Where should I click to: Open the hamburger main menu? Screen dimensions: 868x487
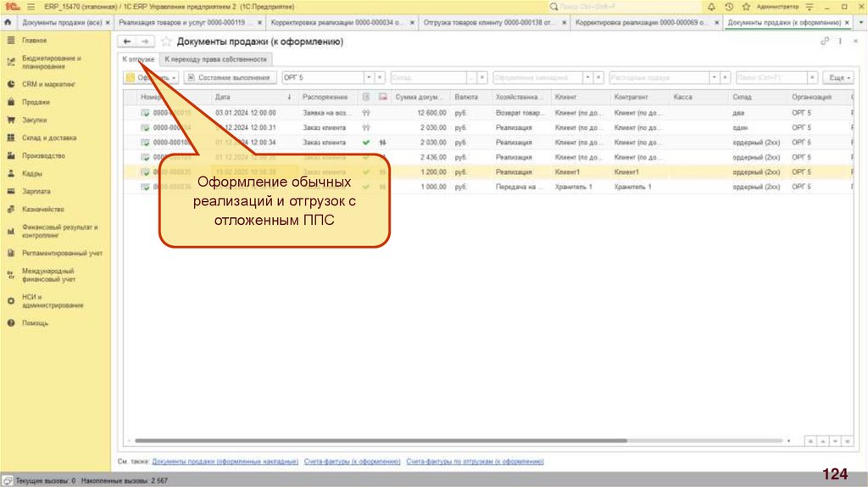pyautogui.click(x=29, y=6)
